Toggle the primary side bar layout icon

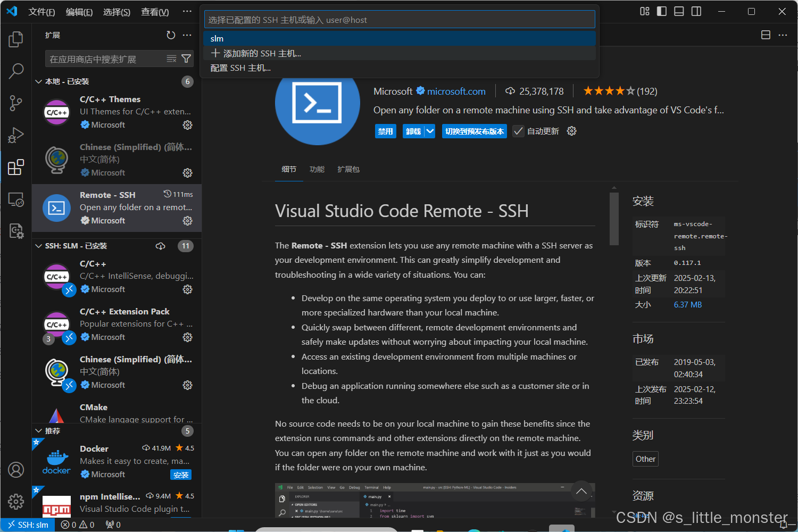(x=662, y=11)
